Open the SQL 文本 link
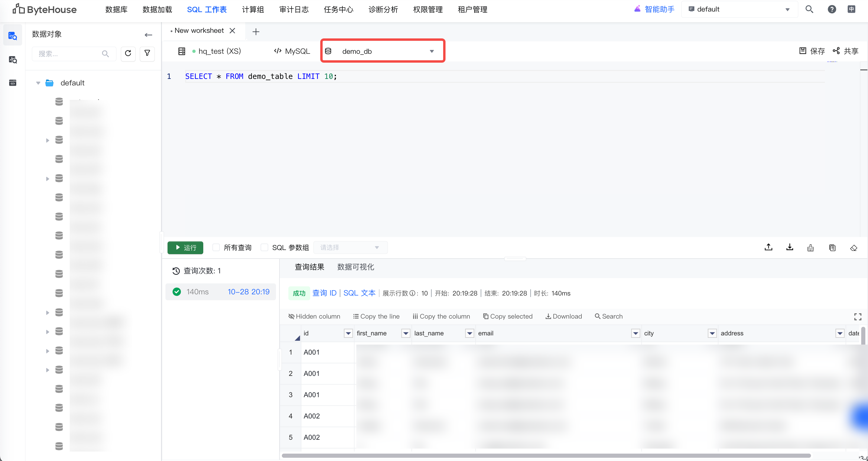This screenshot has height=461, width=868. tap(359, 293)
